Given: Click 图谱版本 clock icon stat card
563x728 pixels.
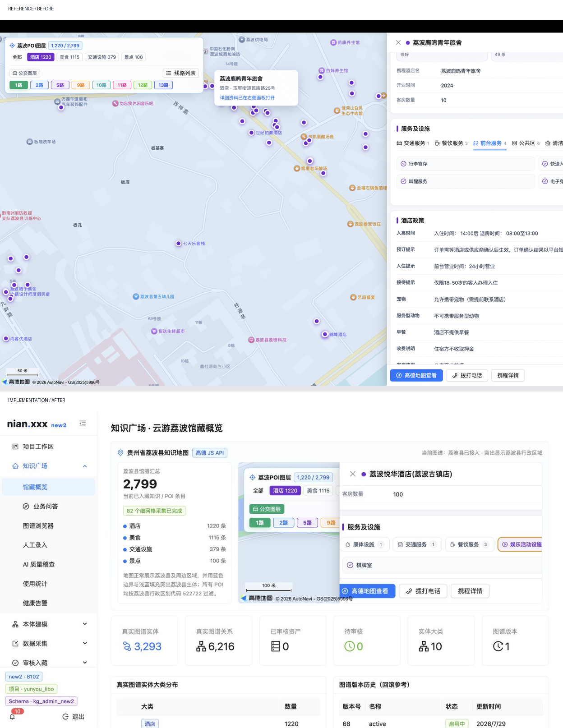Looking at the screenshot, I should coord(498,646).
